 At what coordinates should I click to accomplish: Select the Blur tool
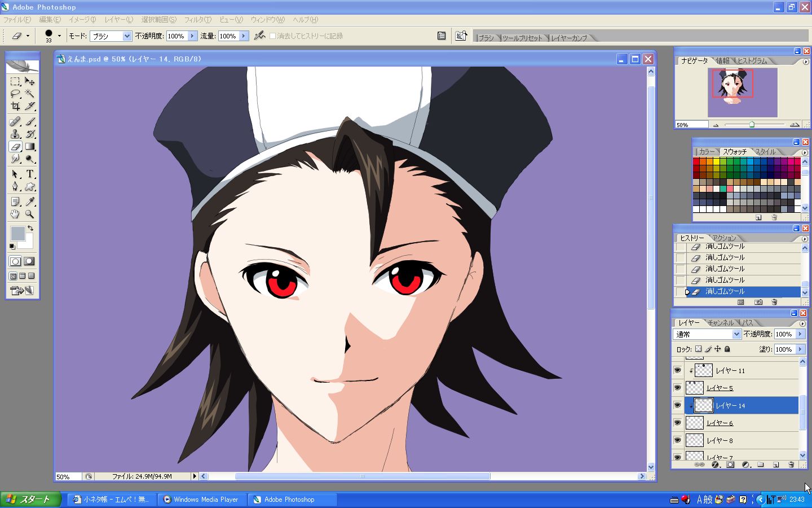click(15, 159)
